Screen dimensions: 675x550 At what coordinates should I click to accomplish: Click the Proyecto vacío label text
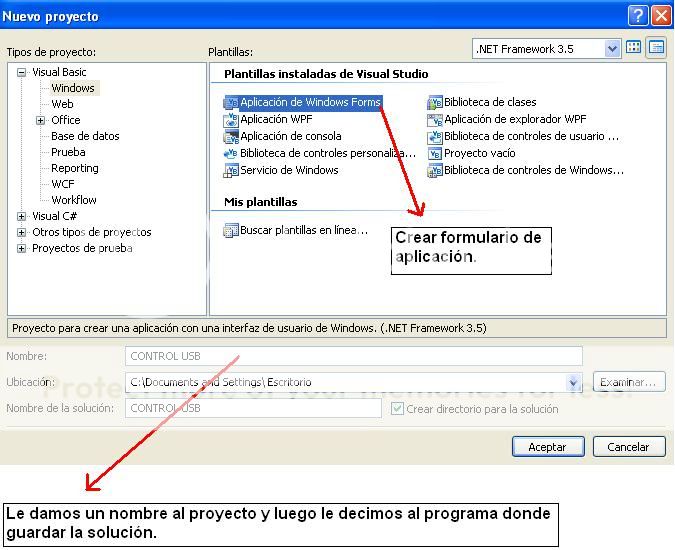pyautogui.click(x=480, y=153)
